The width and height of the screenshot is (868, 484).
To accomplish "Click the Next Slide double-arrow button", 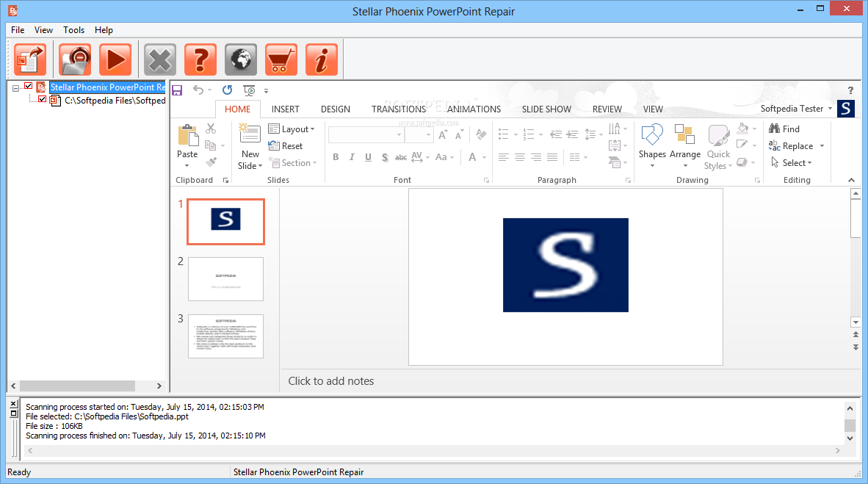I will [x=856, y=347].
